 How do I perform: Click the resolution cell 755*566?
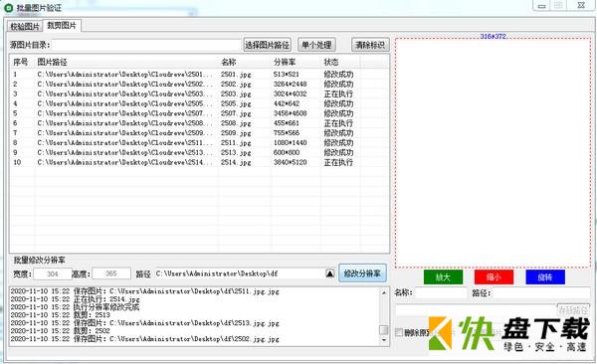[x=287, y=133]
